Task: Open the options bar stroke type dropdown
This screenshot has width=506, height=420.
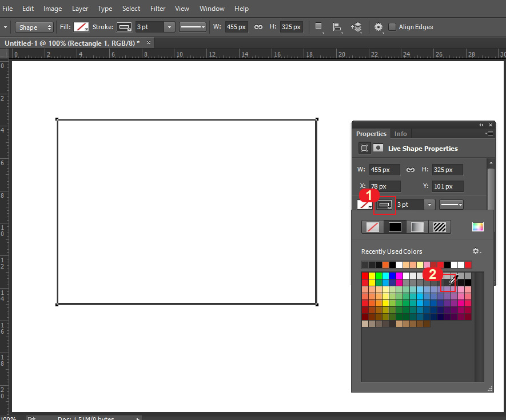Action: 193,27
